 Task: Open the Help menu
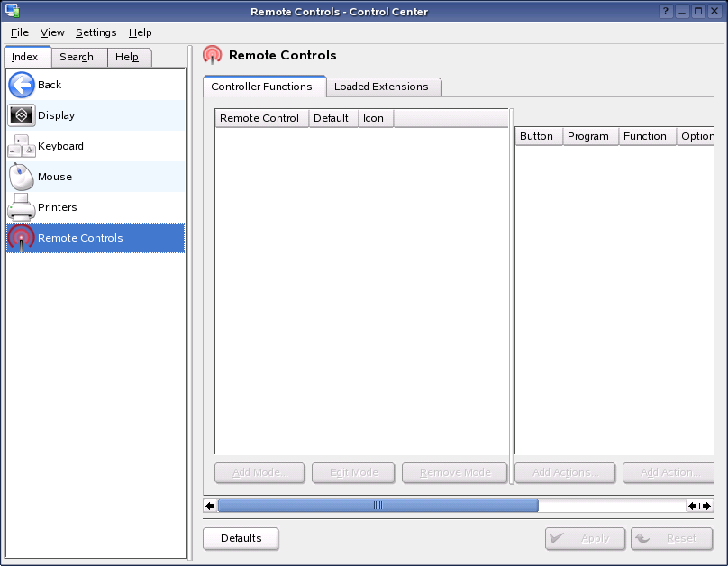click(141, 32)
